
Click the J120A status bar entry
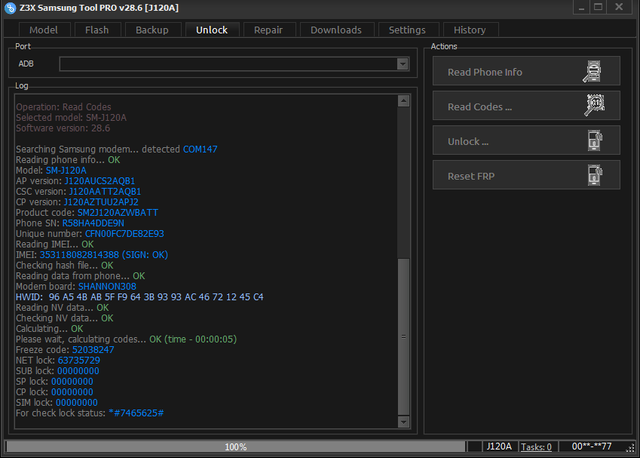tap(499, 447)
